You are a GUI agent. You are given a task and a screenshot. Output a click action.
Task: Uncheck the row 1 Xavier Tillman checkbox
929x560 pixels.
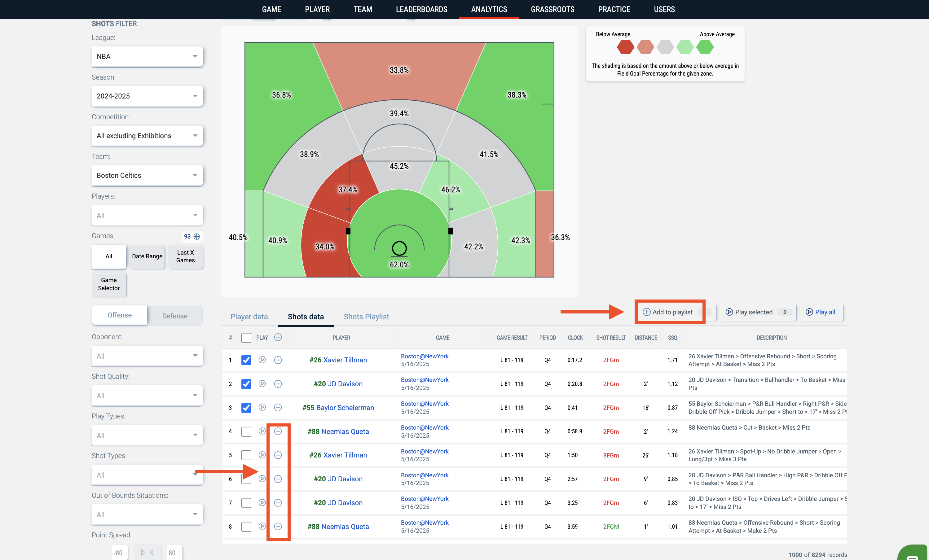tap(246, 360)
